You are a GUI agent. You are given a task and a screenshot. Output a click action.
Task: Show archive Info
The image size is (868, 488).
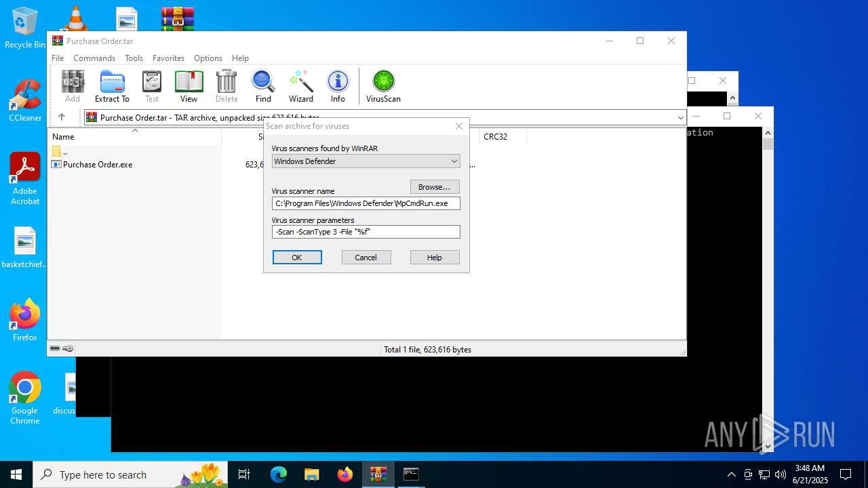tap(338, 86)
